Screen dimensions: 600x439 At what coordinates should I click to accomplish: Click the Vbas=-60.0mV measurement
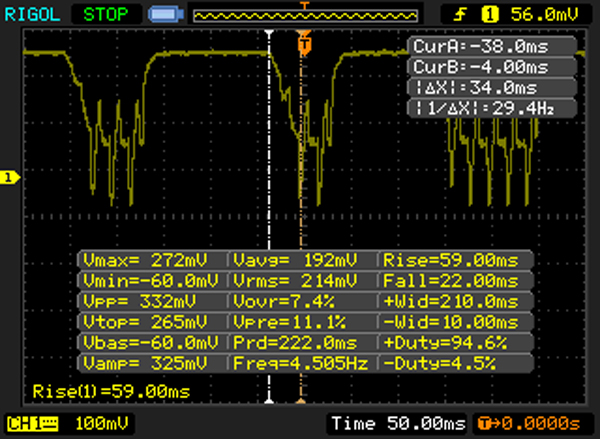tap(152, 343)
